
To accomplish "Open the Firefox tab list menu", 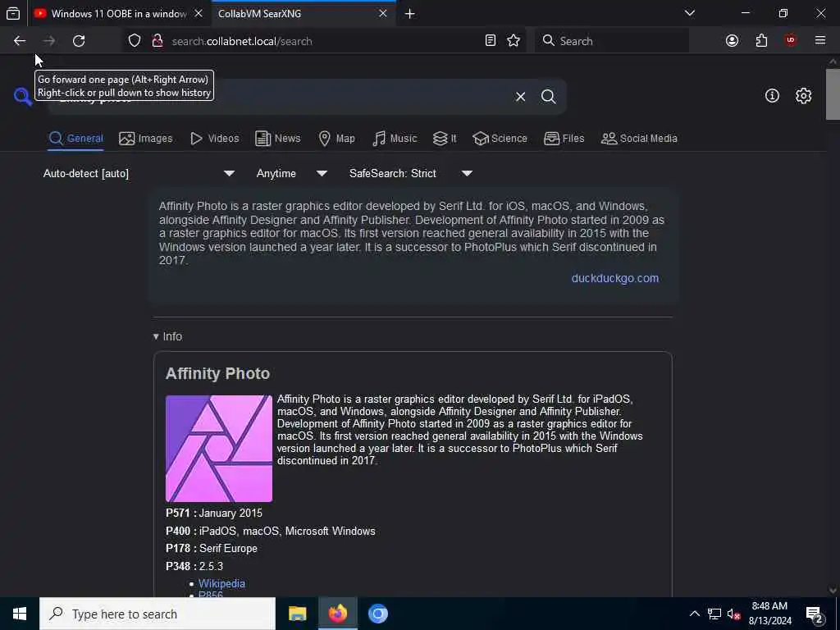I will click(689, 13).
